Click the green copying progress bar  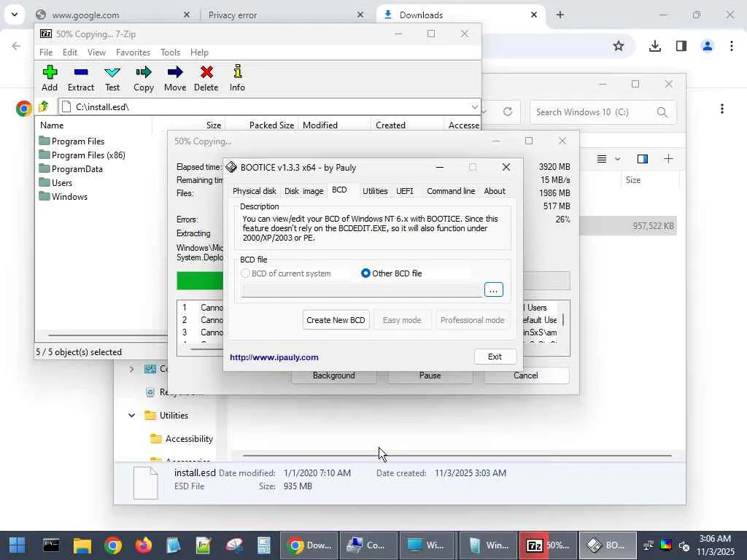pyautogui.click(x=200, y=281)
